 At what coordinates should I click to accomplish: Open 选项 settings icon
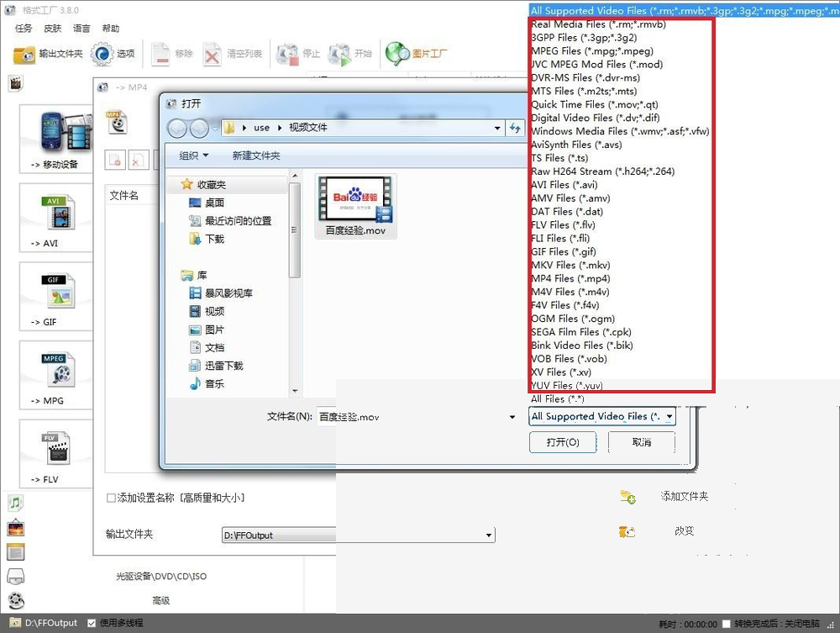coord(102,54)
